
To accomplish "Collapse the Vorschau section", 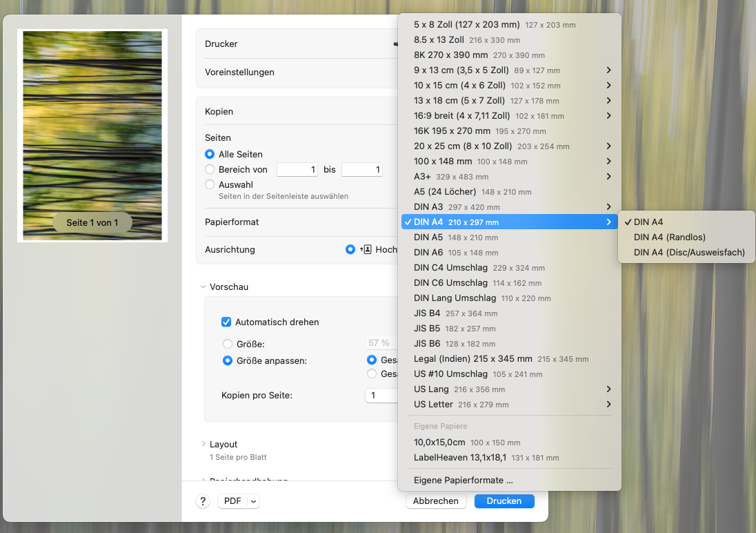I will point(203,287).
